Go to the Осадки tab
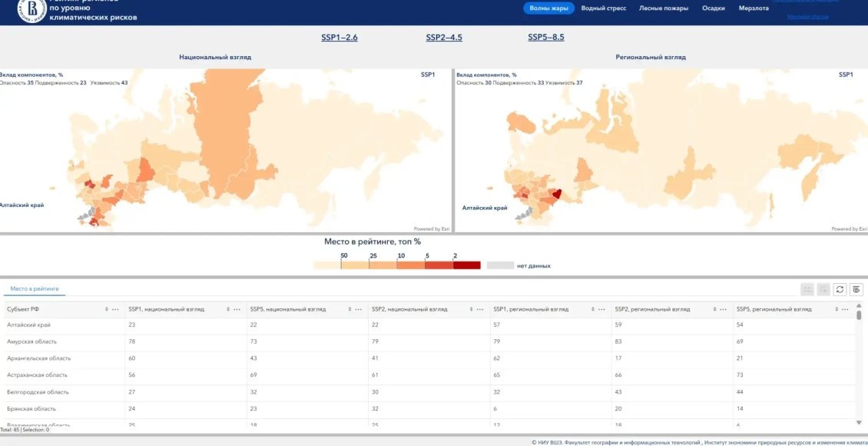 click(x=714, y=8)
